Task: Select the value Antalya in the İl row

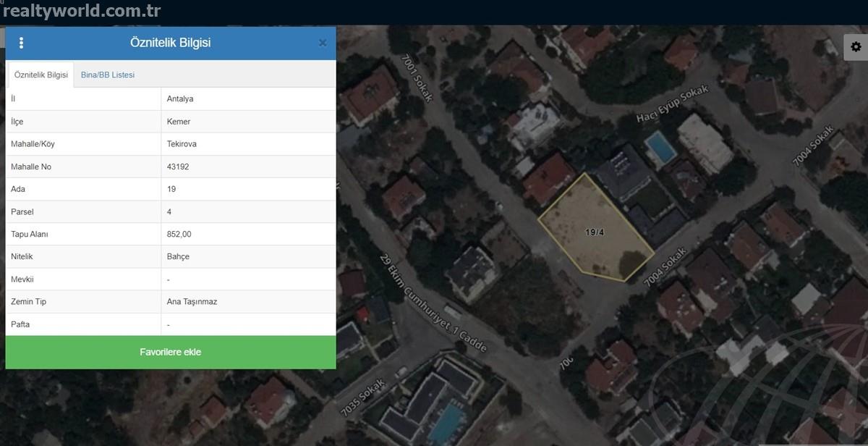Action: click(x=180, y=98)
